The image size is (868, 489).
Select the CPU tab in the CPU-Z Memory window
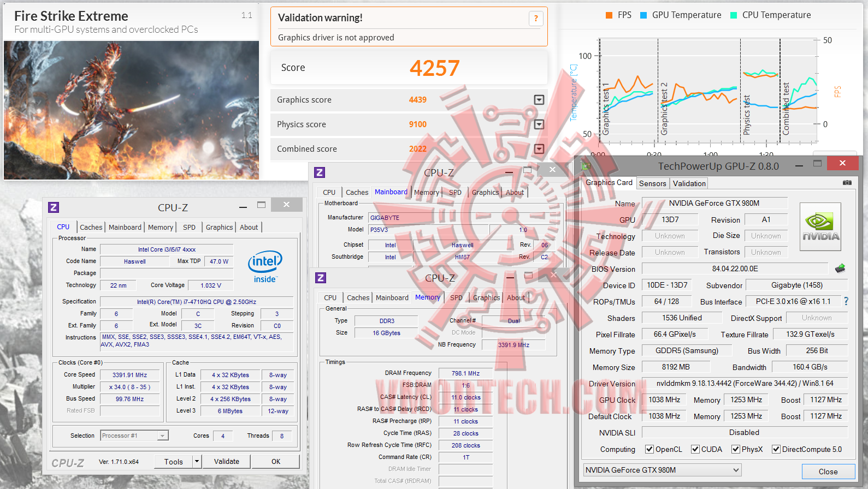point(330,298)
